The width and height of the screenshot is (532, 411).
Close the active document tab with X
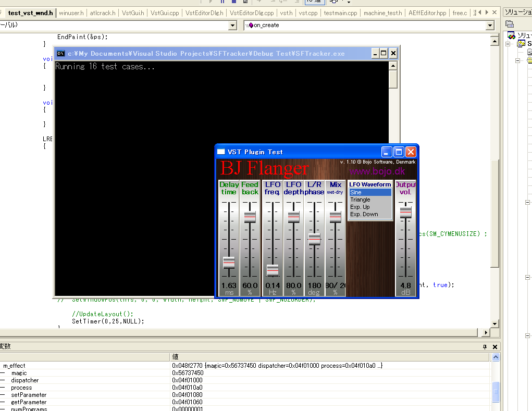496,13
